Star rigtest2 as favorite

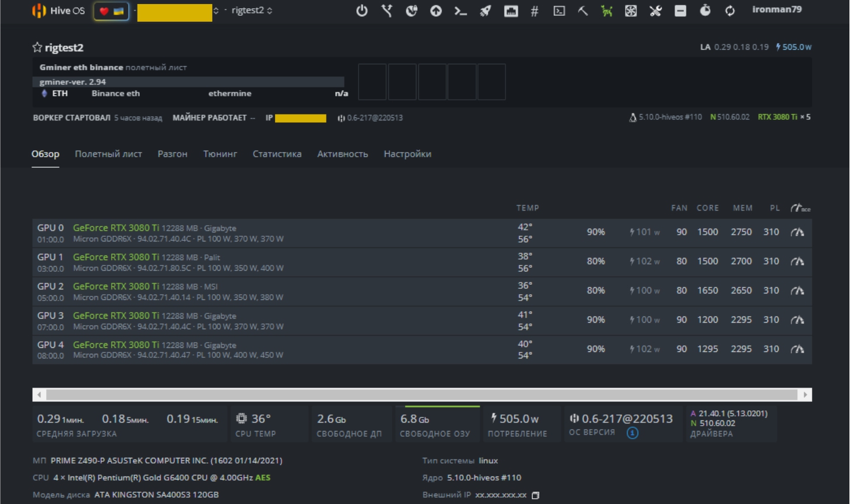click(x=37, y=47)
